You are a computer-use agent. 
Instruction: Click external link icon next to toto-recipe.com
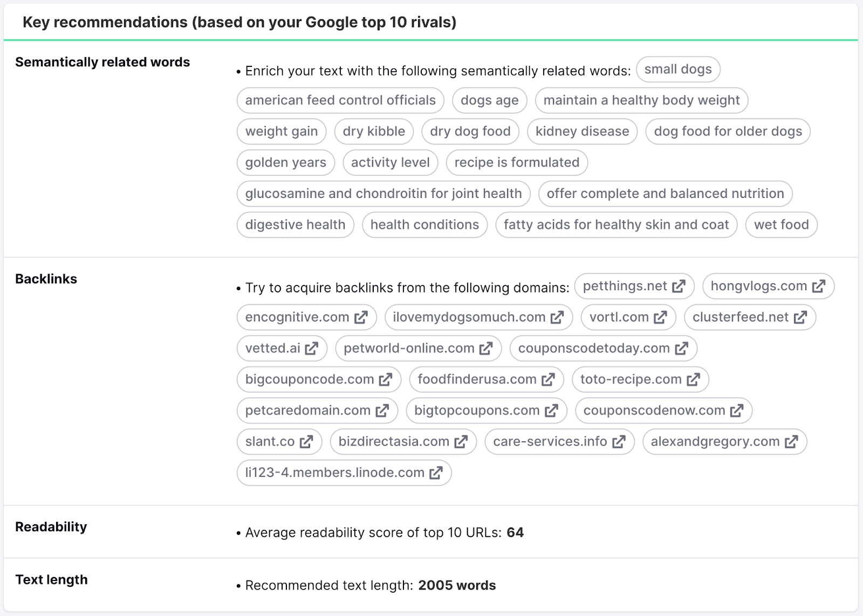point(693,380)
